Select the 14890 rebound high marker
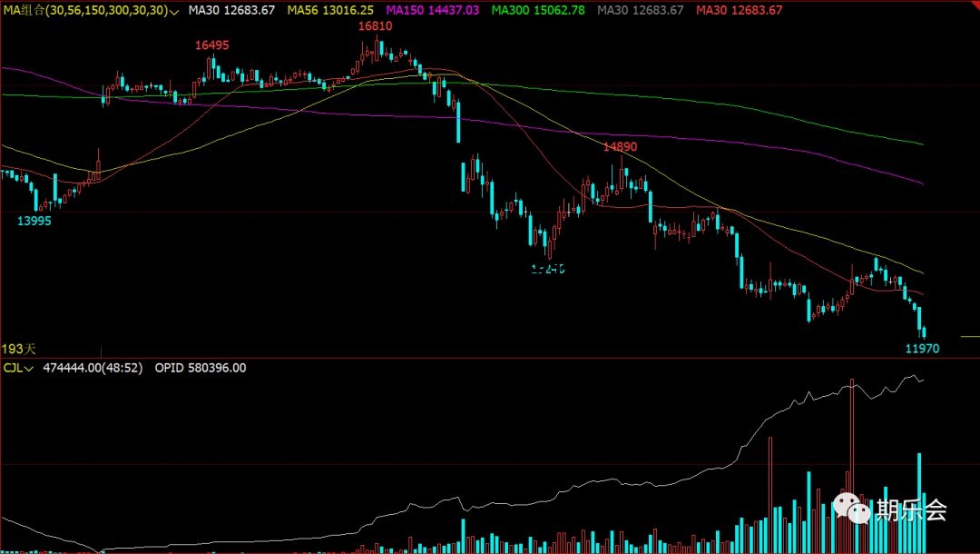Screen dimensions: 980x554 tap(621, 145)
